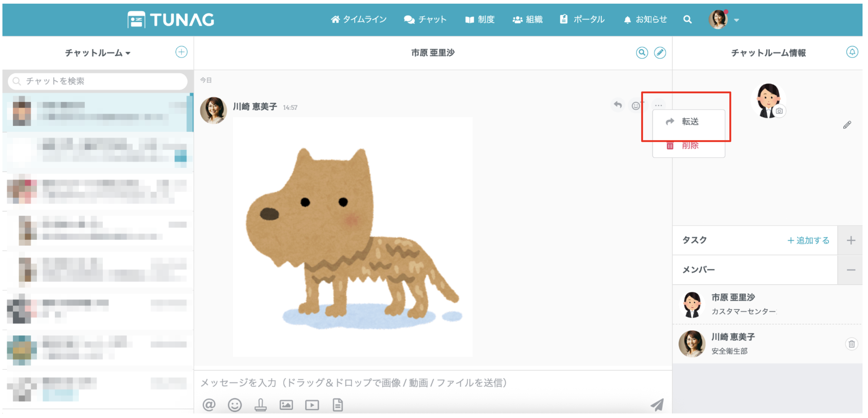Collapse the メンバー section

click(851, 270)
